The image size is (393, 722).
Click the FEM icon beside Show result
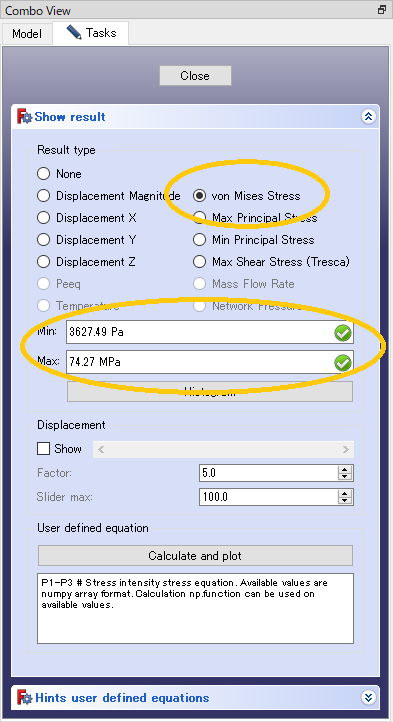tap(24, 116)
